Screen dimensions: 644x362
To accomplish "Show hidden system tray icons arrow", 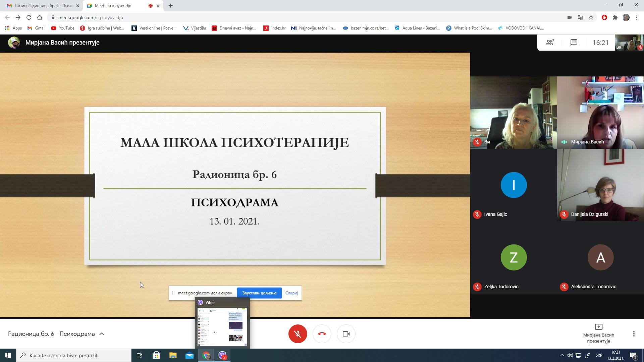I will 562,355.
